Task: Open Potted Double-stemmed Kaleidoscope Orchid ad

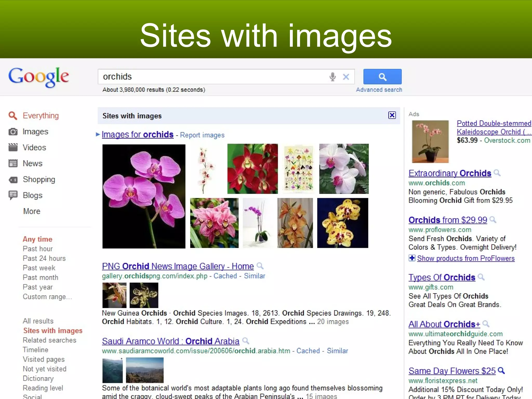Action: point(494,128)
